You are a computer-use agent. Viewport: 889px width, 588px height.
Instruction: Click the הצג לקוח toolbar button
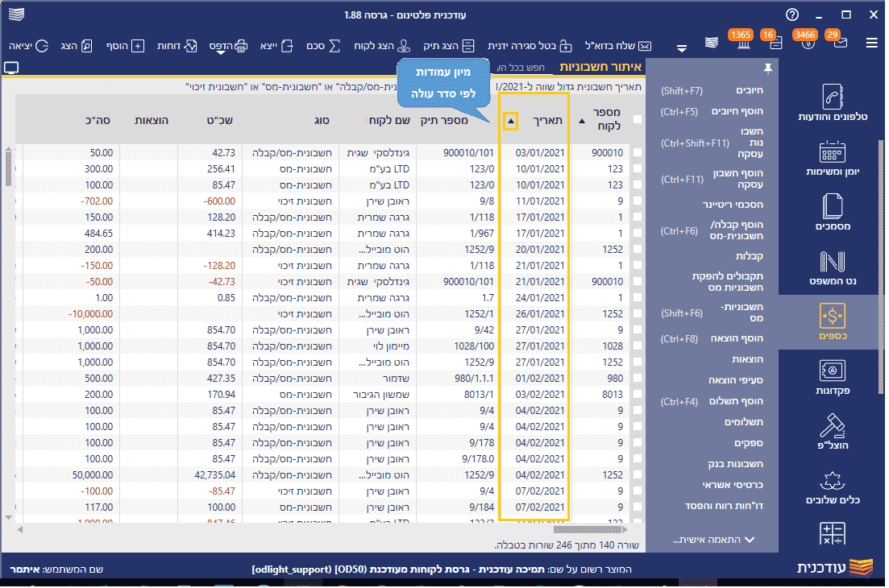(x=381, y=46)
